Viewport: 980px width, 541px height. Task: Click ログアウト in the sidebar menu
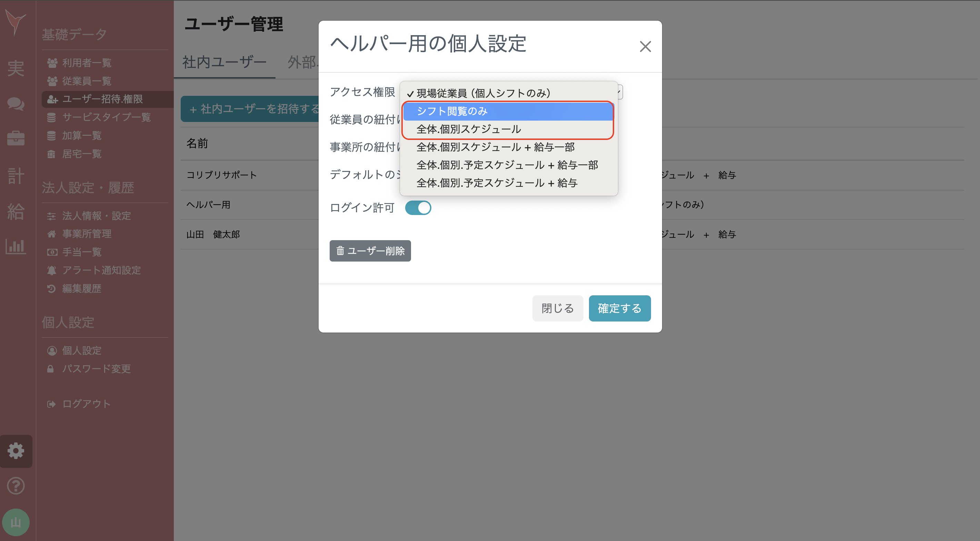(x=86, y=404)
